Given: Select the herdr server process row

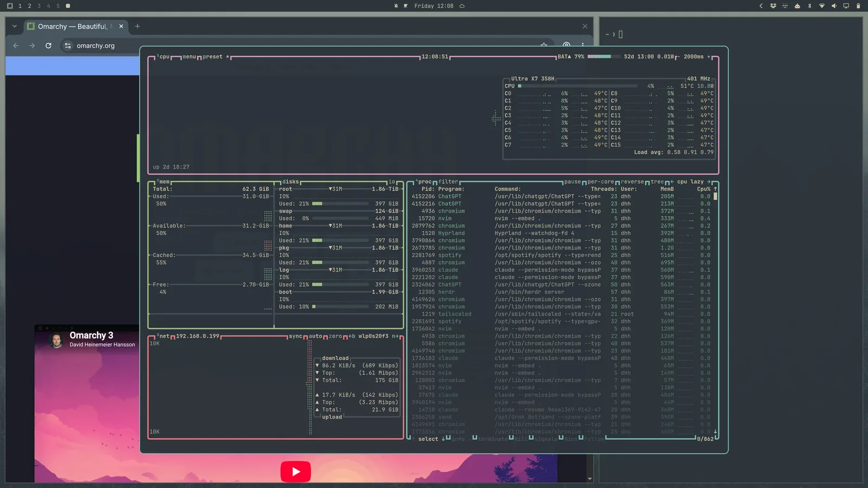Looking at the screenshot, I should [561, 292].
